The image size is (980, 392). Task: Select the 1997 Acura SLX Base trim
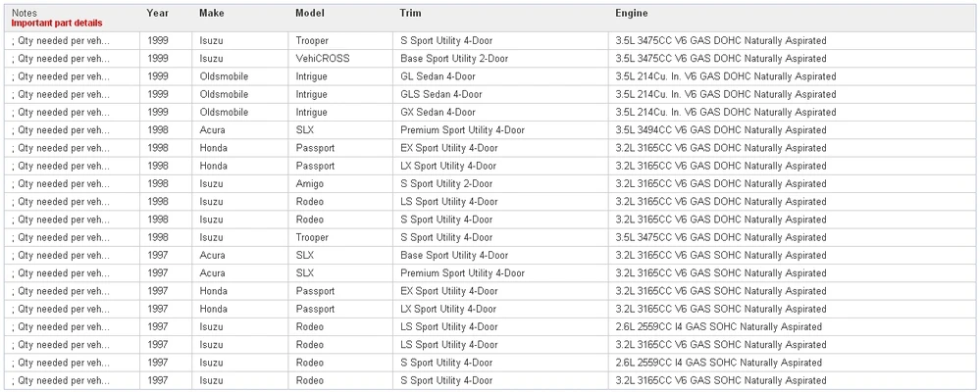click(454, 256)
